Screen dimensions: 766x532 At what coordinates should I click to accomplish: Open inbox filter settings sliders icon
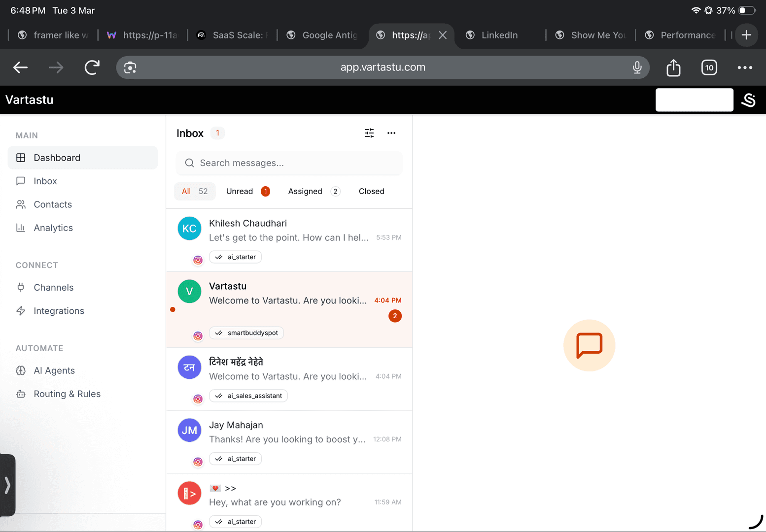[x=369, y=133]
